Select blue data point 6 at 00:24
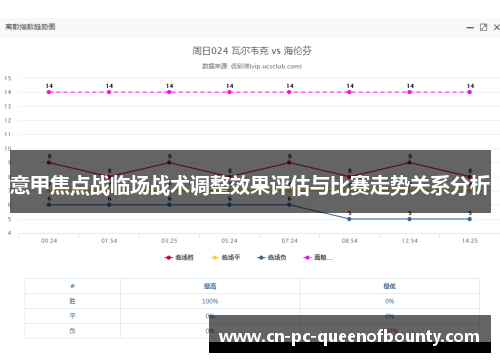The width and height of the screenshot is (500, 362). tap(49, 205)
